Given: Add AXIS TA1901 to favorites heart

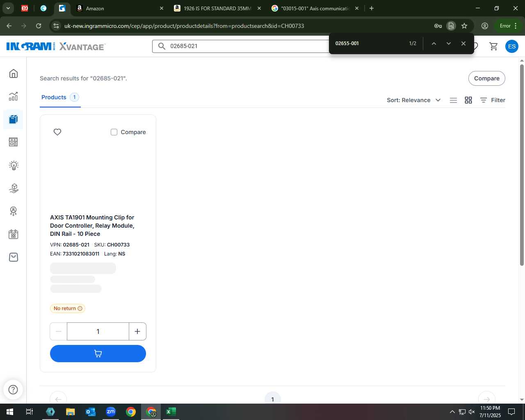Looking at the screenshot, I should pos(57,132).
